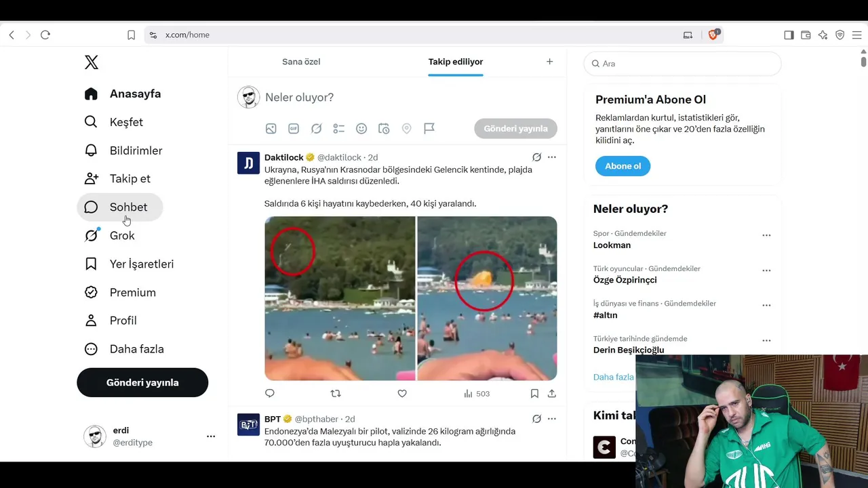Share the Daktilock post

coord(552,393)
